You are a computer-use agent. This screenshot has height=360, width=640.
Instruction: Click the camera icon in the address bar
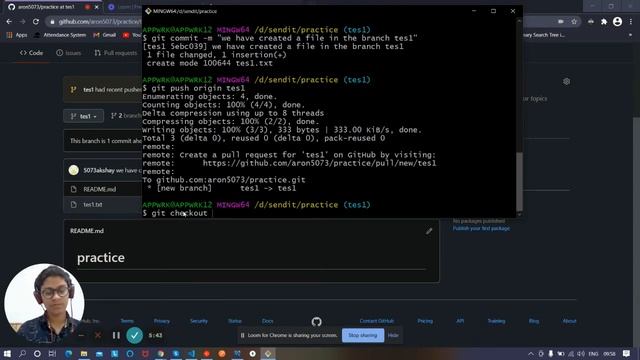(x=561, y=22)
